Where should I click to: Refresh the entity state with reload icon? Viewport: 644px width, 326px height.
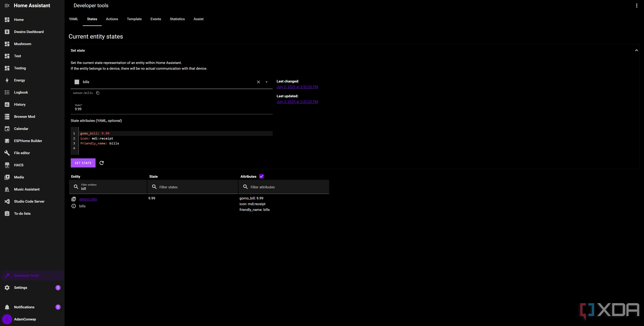(x=101, y=163)
